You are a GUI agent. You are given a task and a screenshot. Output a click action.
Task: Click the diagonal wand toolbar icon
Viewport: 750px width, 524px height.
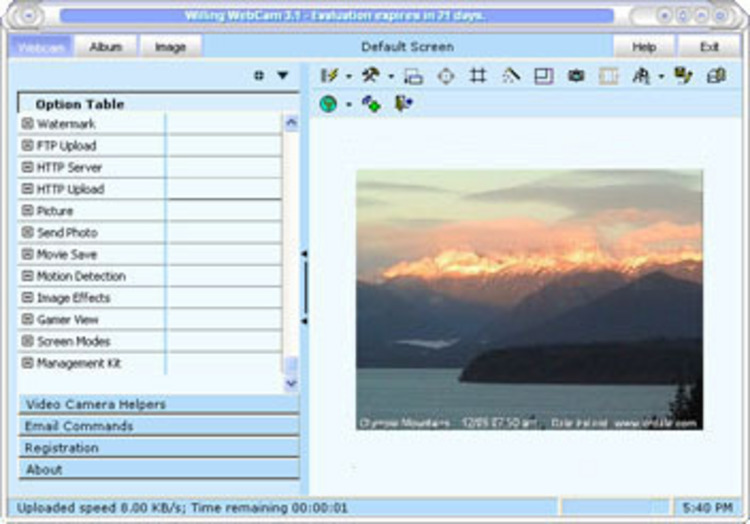pos(510,76)
